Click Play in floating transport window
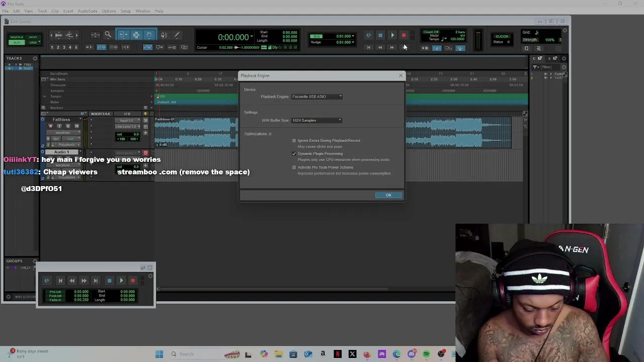Screen dimensions: 644x362 pos(121,281)
